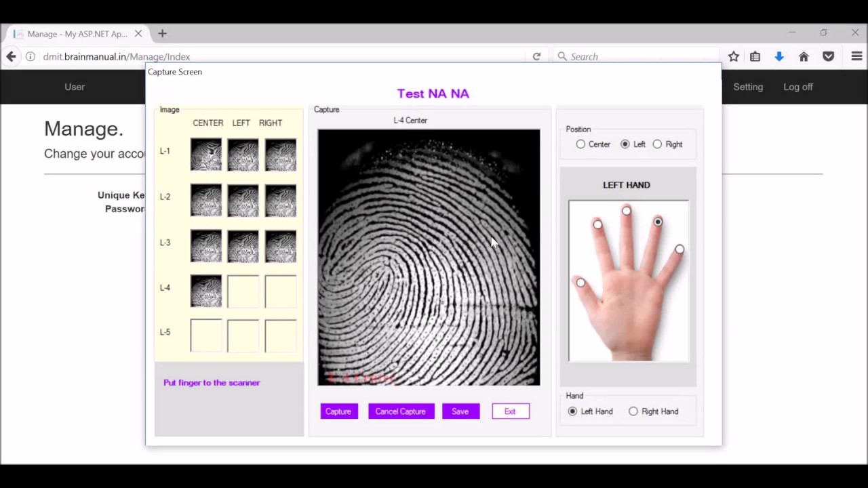Click the Pocket icon in toolbar

coord(828,57)
